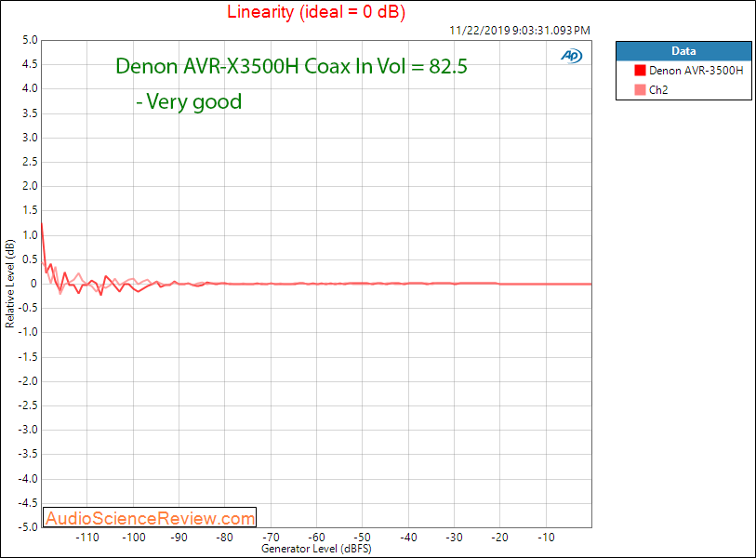756x558 pixels.
Task: Click the -2.0 tick label on the vertical axis
Action: (x=28, y=381)
